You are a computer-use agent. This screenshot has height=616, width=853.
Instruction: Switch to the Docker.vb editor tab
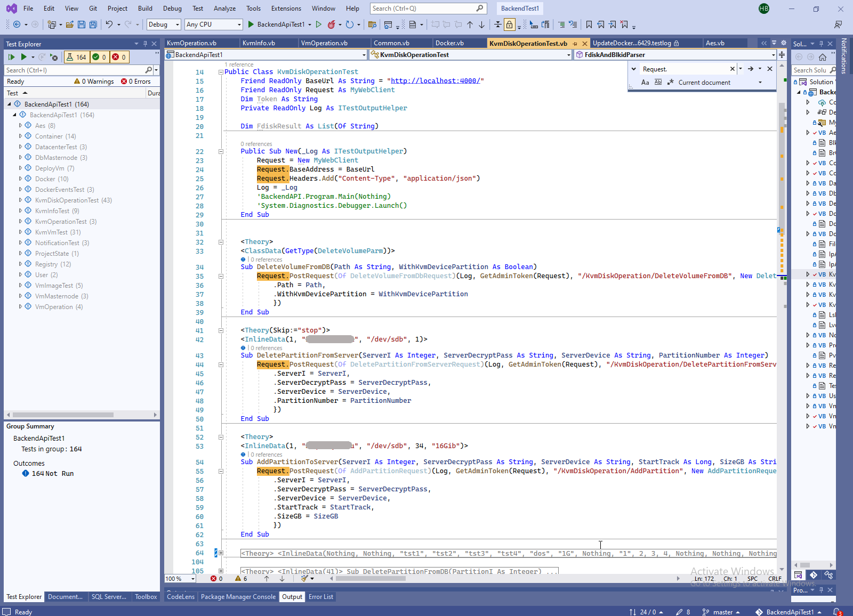(x=449, y=43)
